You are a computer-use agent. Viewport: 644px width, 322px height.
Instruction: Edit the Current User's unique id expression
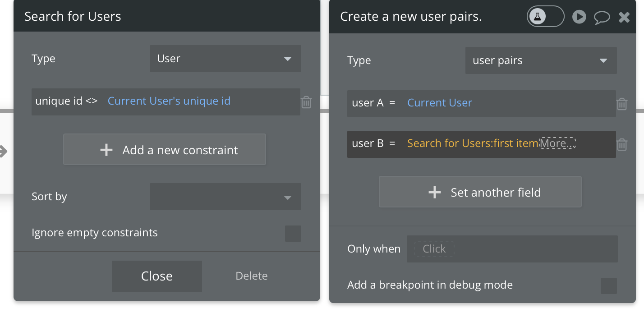(169, 101)
